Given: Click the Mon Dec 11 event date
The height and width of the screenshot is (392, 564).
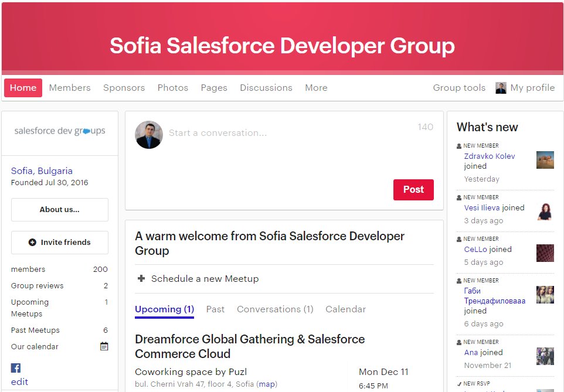Looking at the screenshot, I should (x=383, y=372).
